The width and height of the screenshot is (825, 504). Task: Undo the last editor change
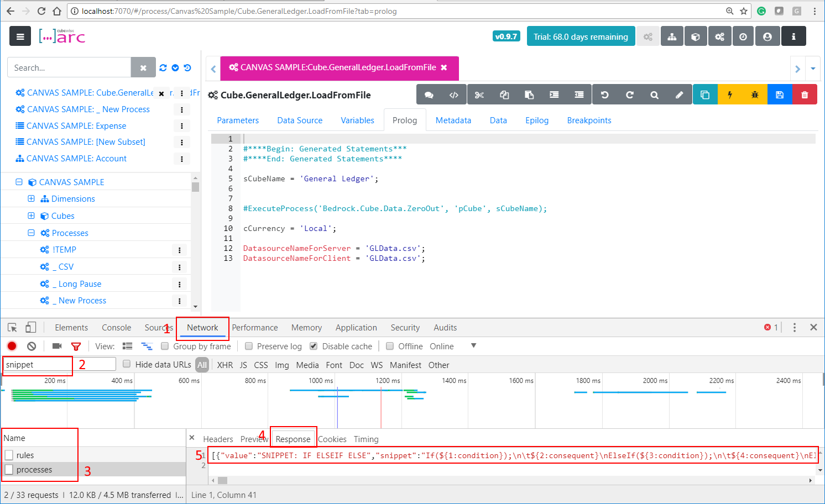(x=604, y=95)
